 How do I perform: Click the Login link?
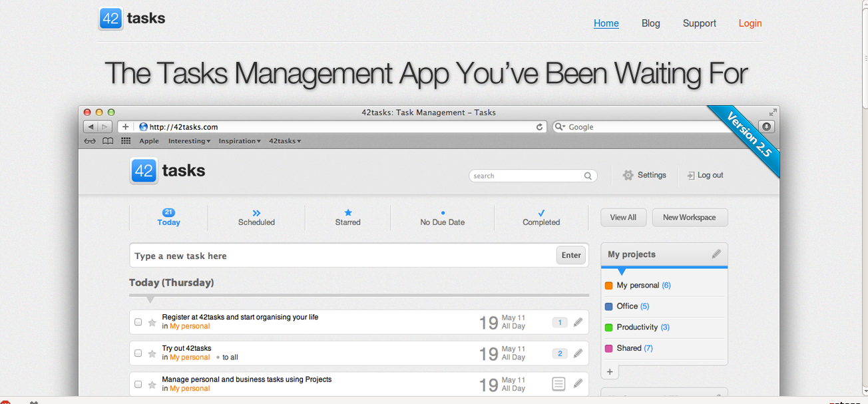pyautogui.click(x=750, y=23)
